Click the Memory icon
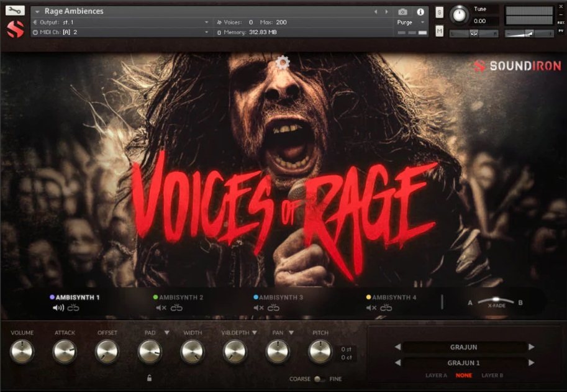The width and height of the screenshot is (567, 392). coord(219,32)
